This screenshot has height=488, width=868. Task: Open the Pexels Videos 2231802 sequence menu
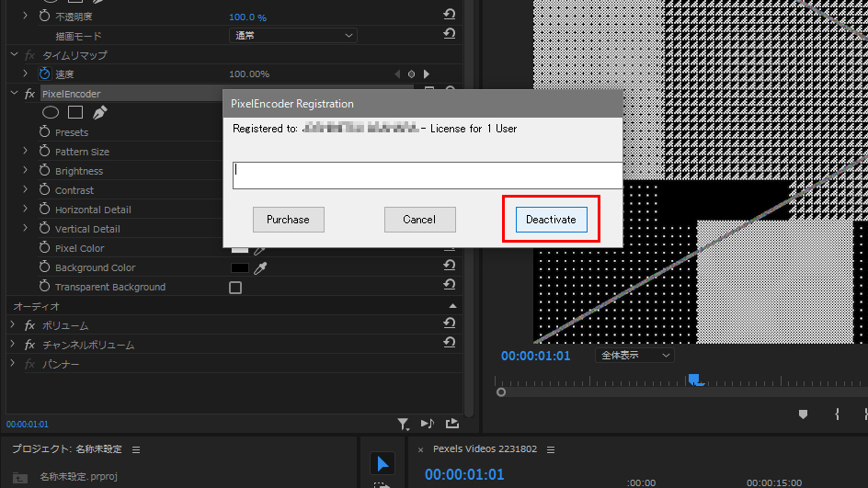pos(551,449)
